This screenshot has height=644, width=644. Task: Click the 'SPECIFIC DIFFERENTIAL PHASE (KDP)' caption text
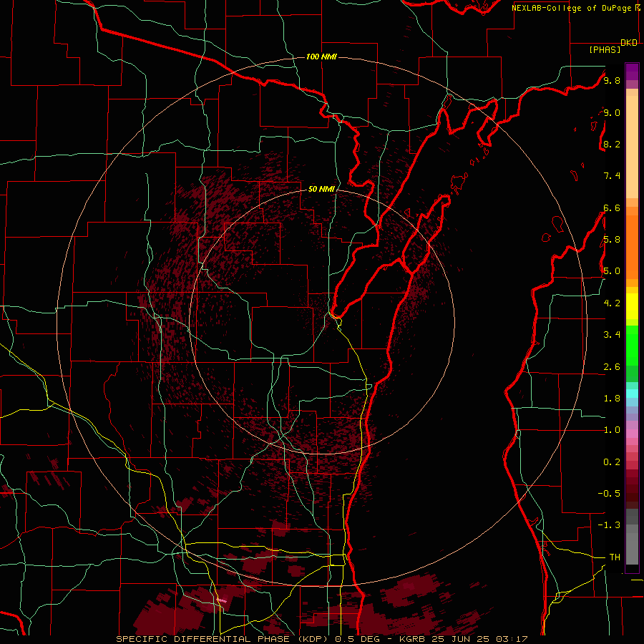[223, 639]
